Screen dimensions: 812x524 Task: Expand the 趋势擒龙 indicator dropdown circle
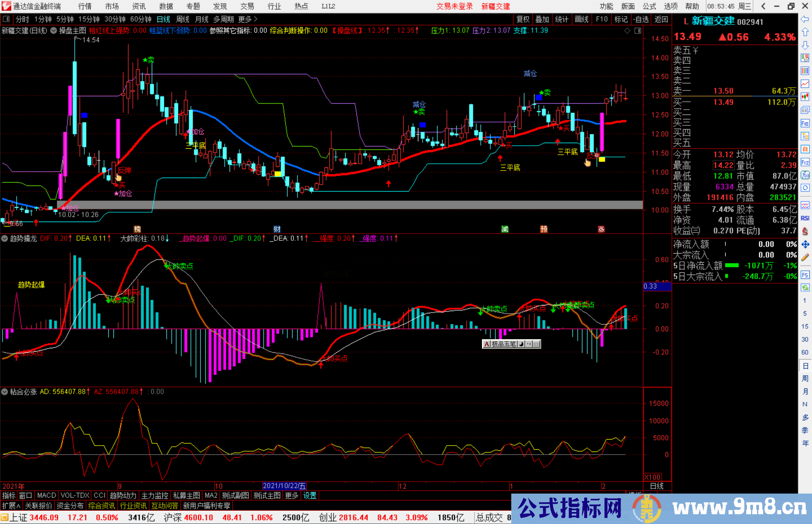point(5,238)
